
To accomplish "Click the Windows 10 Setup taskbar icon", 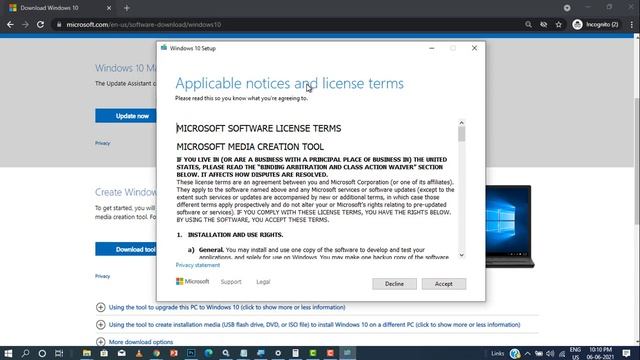I will [x=347, y=353].
